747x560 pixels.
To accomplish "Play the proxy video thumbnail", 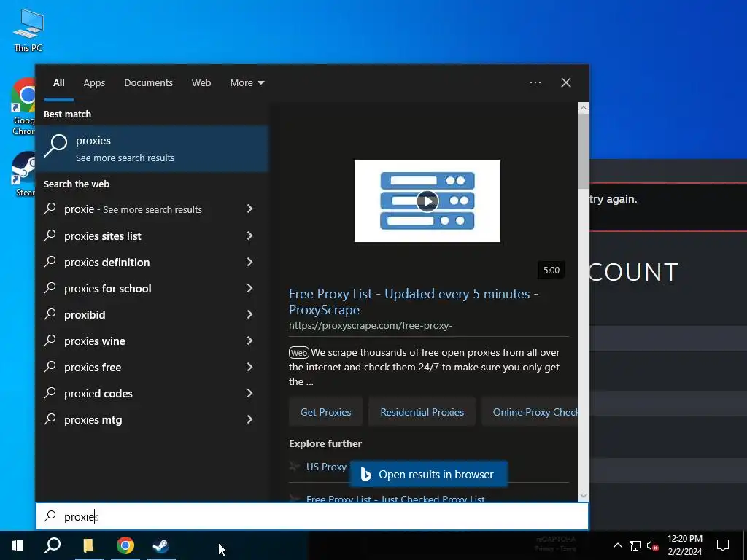I will click(x=427, y=201).
